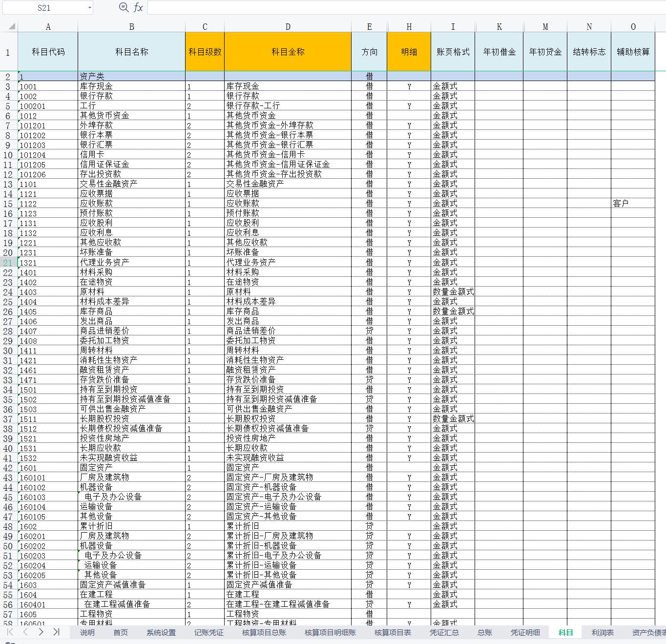The width and height of the screenshot is (666, 644).
Task: Click the 辅助核算 header cell
Action: [x=633, y=52]
